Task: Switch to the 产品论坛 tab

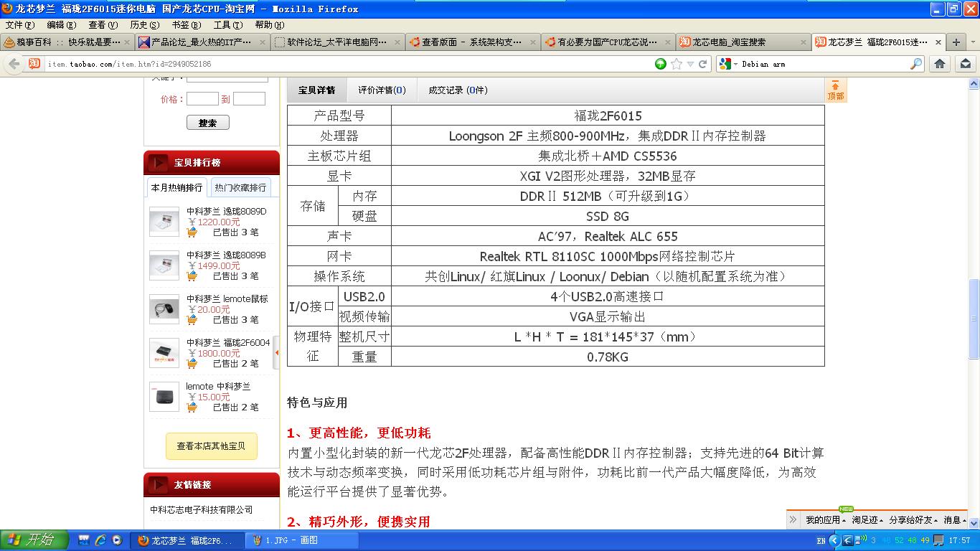Action: 202,42
